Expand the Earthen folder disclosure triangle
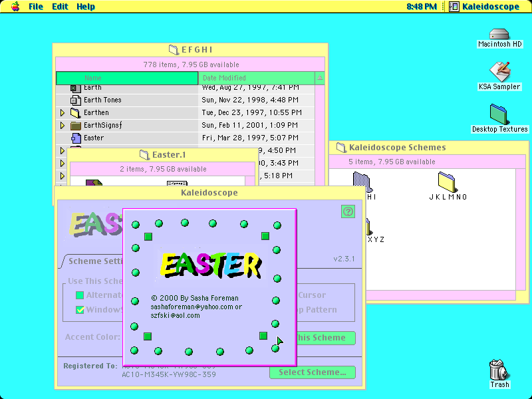The image size is (532, 399). coord(62,112)
